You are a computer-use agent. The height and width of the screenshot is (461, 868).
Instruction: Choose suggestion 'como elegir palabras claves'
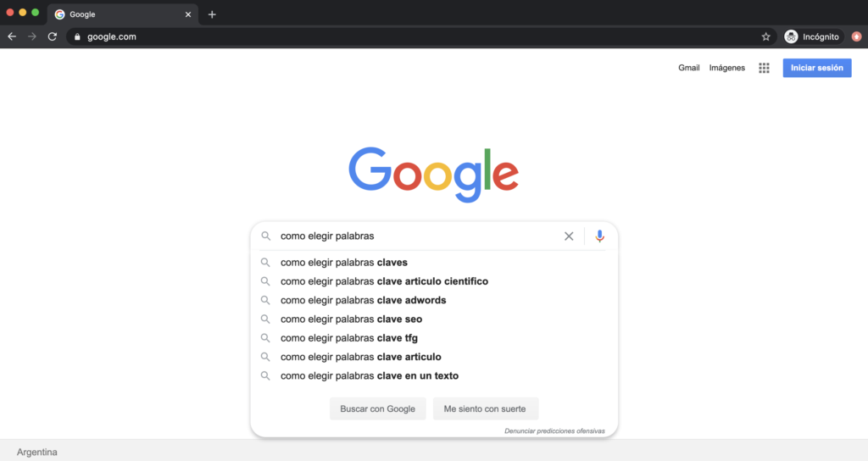point(344,263)
